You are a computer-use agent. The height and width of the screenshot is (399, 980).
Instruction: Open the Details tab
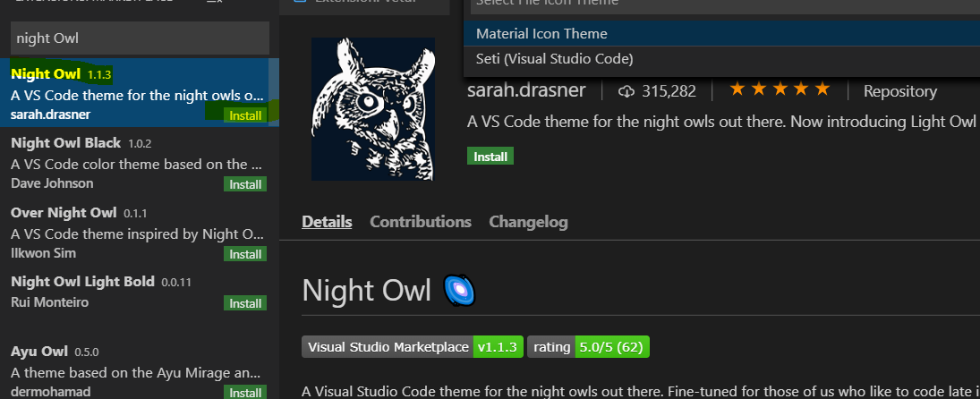[327, 222]
